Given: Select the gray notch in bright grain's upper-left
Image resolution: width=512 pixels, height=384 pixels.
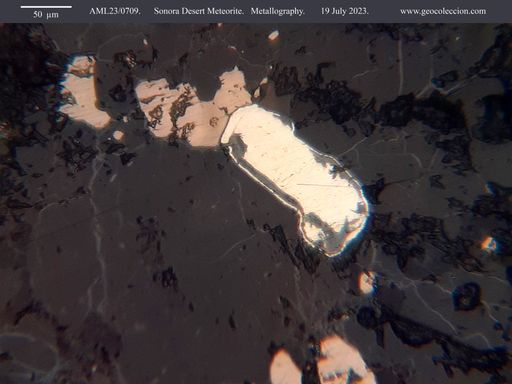Looking at the screenshot, I should click(236, 143).
